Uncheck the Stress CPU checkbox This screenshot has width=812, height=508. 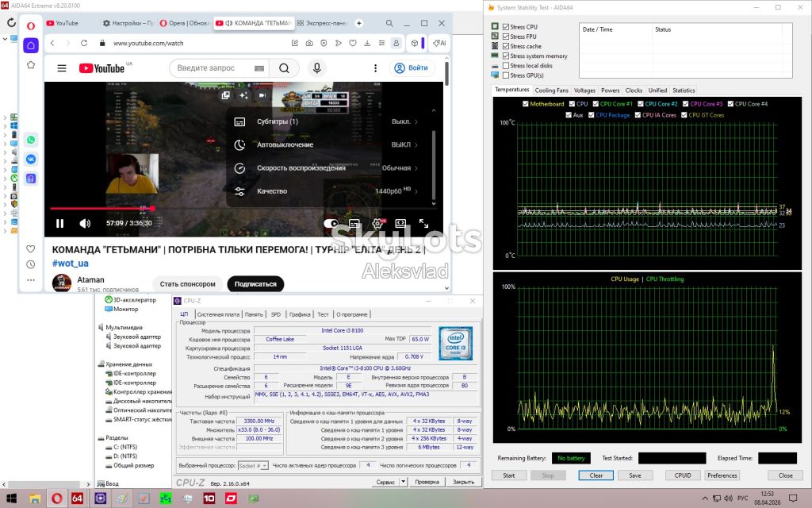tap(506, 27)
